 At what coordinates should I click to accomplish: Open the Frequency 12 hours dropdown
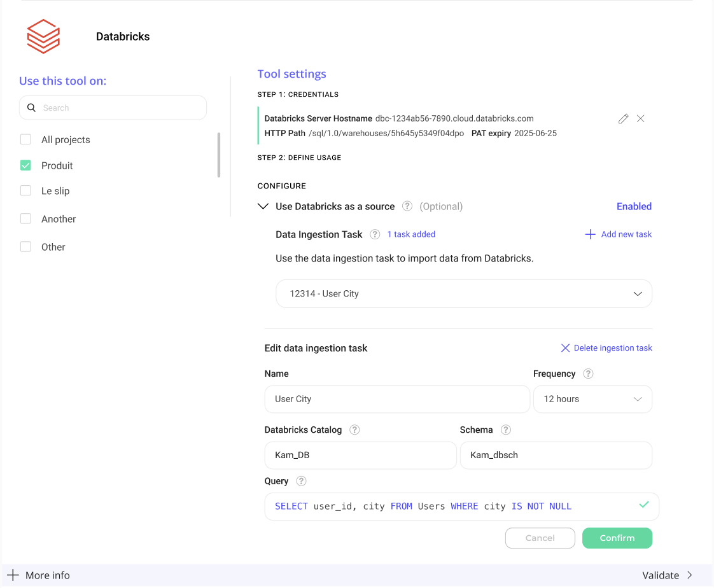(x=592, y=399)
